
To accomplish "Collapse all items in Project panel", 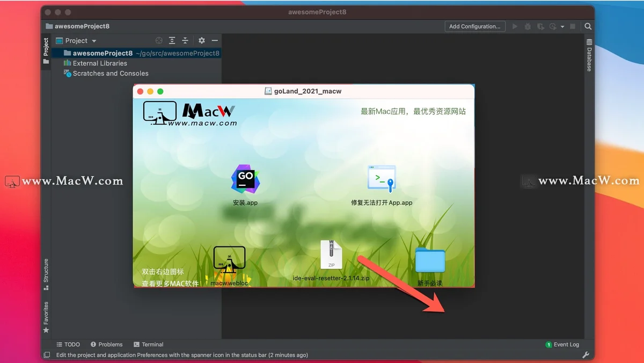I will 185,40.
